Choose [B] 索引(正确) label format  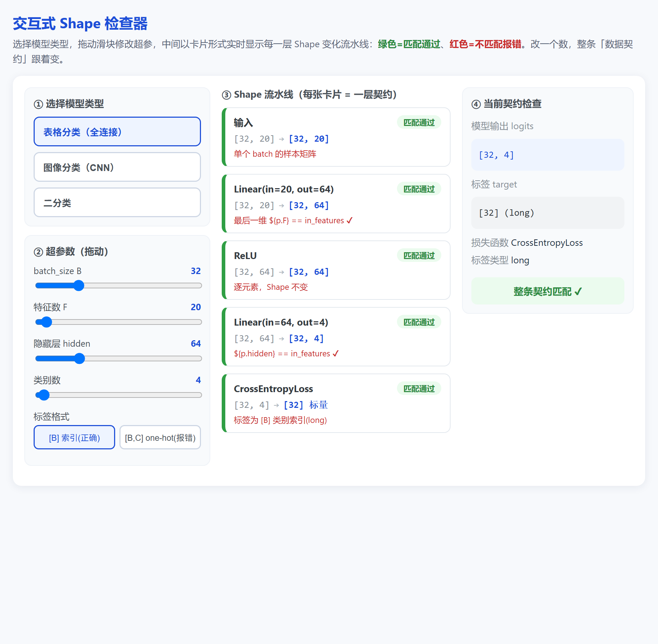74,437
